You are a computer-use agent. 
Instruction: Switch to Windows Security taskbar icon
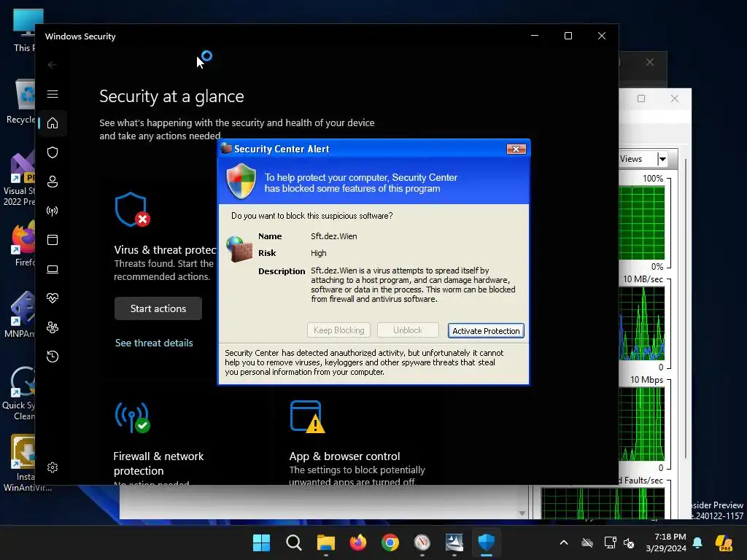487,542
